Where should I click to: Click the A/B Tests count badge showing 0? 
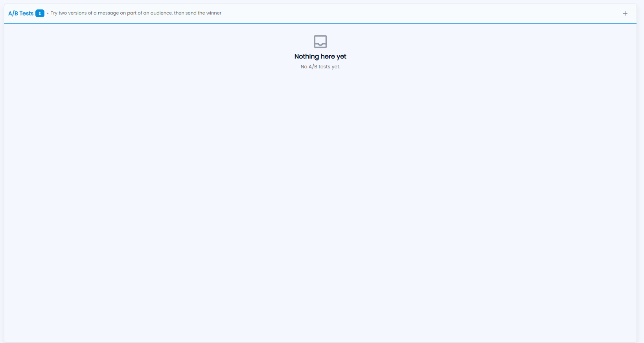[40, 13]
